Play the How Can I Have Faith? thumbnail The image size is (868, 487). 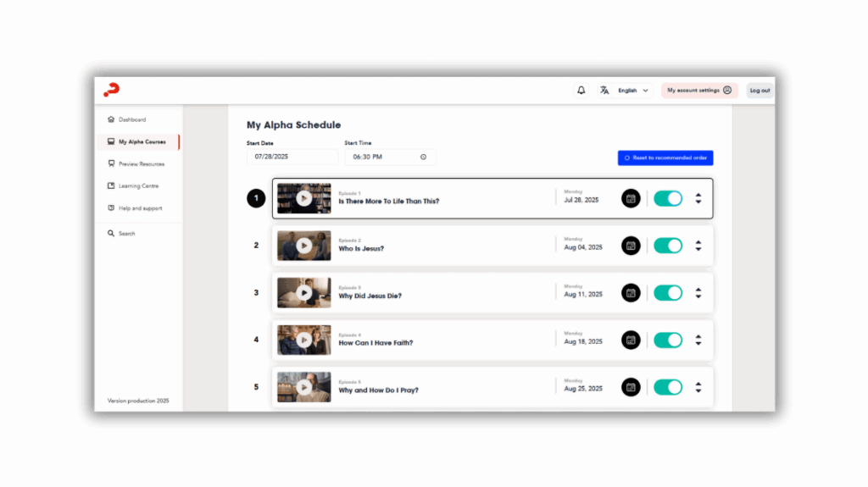[304, 340]
